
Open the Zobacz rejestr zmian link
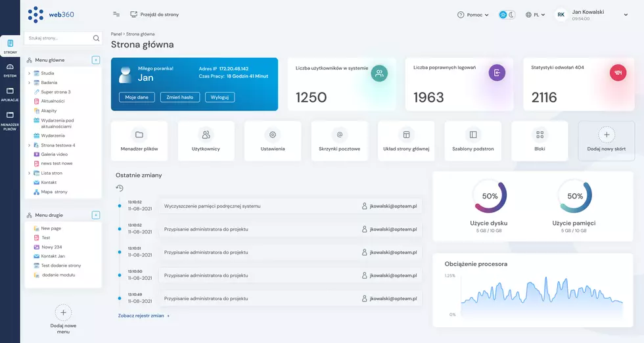click(x=143, y=315)
